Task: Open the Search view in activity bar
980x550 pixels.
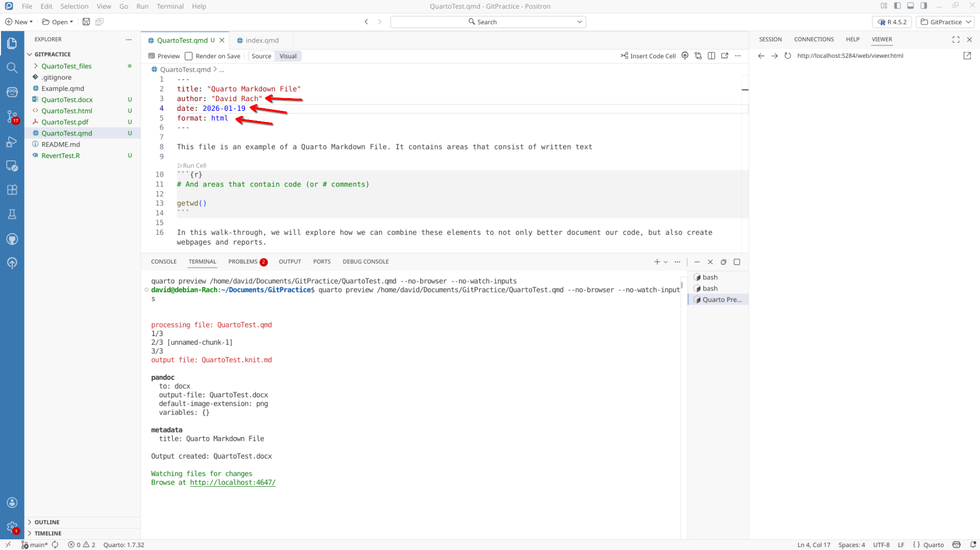Action: tap(12, 68)
